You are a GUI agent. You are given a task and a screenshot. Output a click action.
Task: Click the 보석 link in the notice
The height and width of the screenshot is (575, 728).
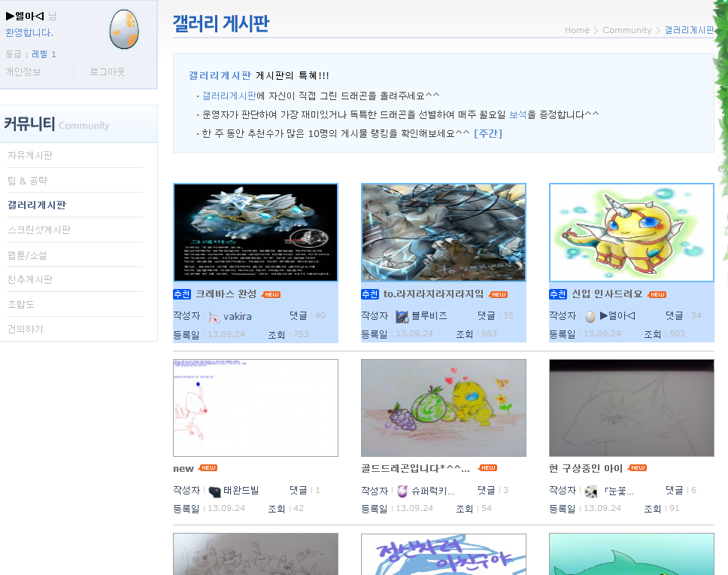coord(517,114)
